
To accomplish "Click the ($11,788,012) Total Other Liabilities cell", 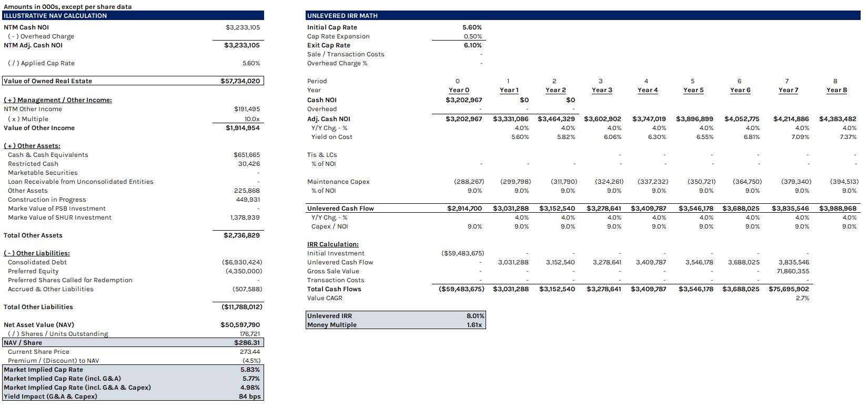I will coord(241,307).
